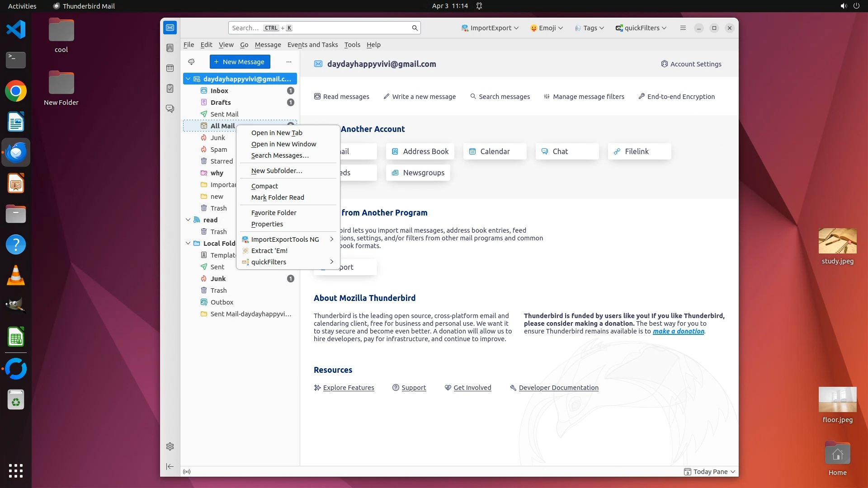868x488 pixels.
Task: Open the Tags toolbar dropdown
Action: [x=590, y=28]
